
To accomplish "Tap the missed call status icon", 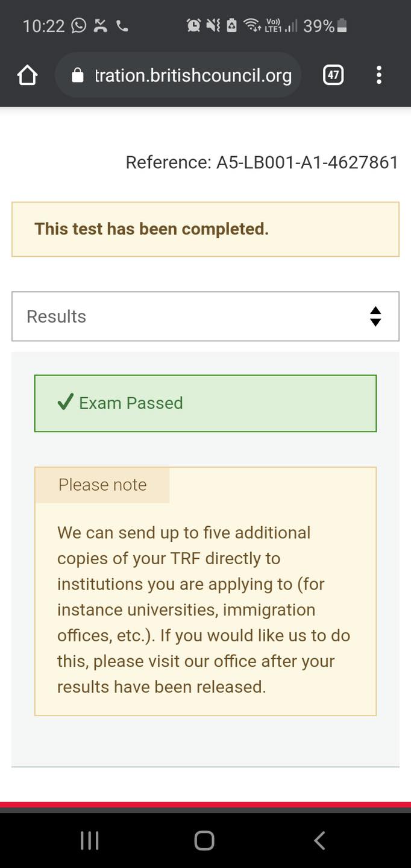I will [101, 25].
